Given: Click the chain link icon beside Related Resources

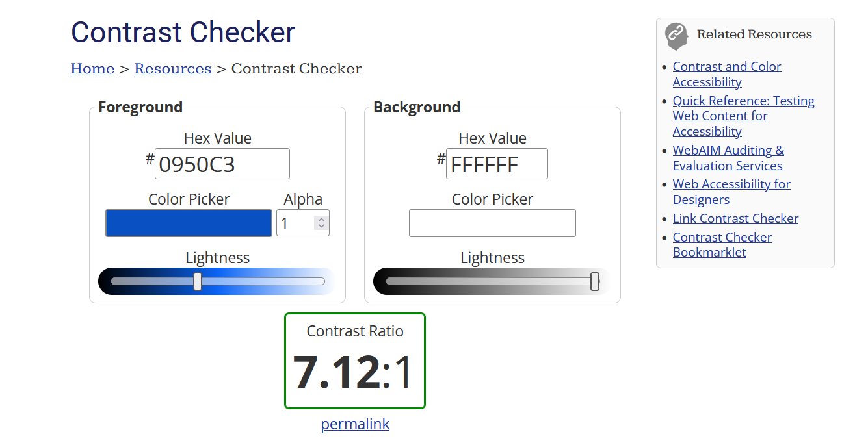Looking at the screenshot, I should 676,36.
